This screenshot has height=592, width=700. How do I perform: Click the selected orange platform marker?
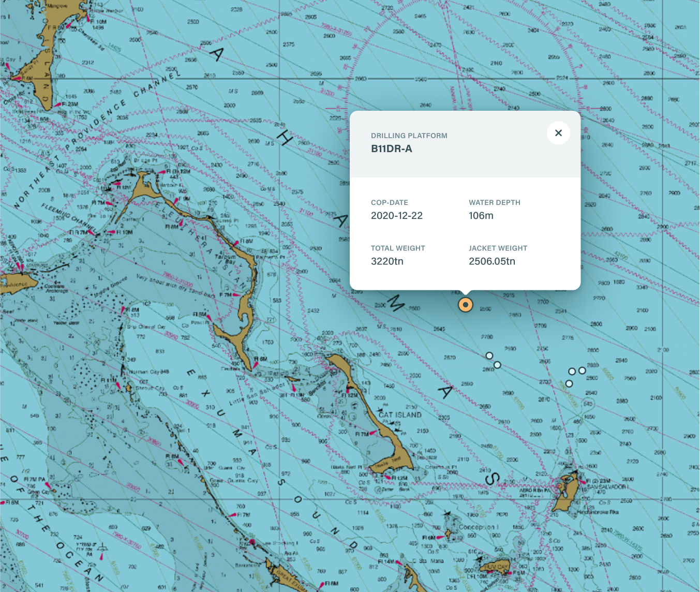click(466, 305)
